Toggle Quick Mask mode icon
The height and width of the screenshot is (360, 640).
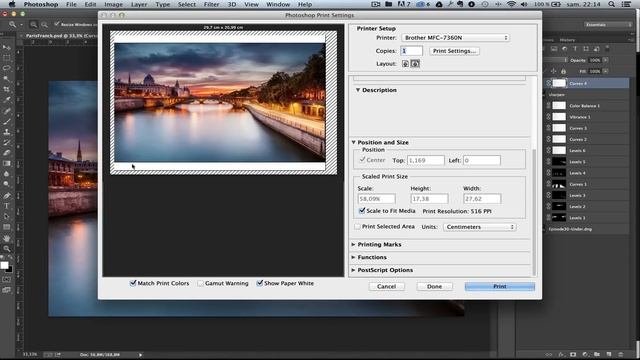[x=7, y=280]
